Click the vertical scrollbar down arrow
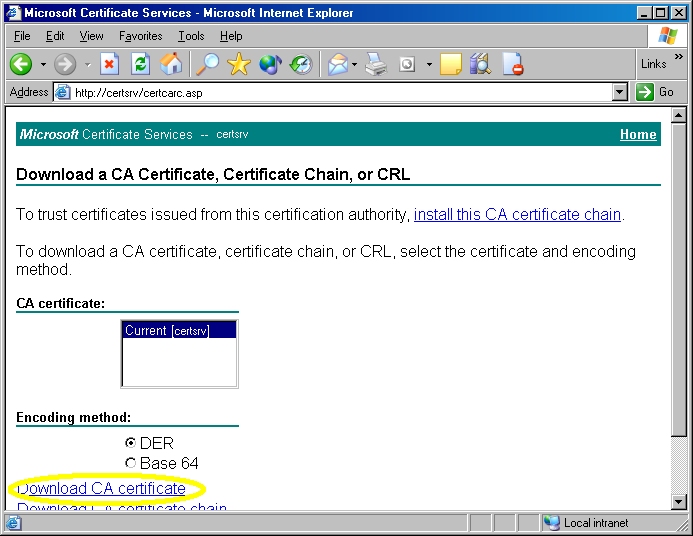Viewport: 693px width, 536px height. (x=678, y=502)
